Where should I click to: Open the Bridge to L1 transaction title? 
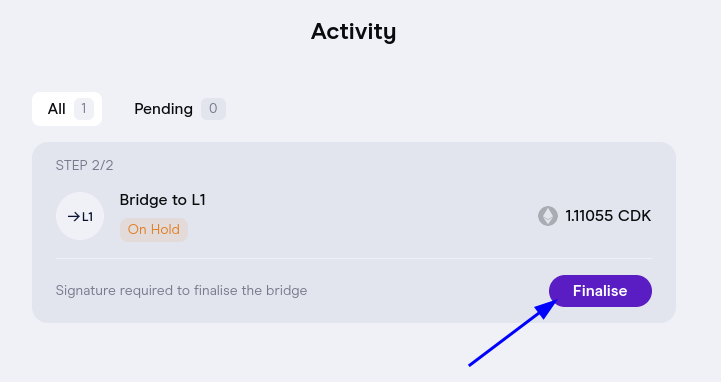[x=162, y=200]
